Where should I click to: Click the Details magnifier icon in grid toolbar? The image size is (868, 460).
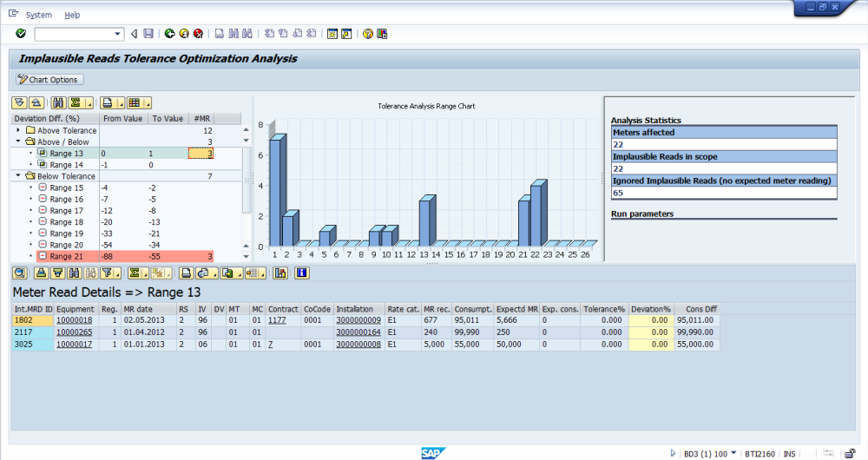click(x=19, y=273)
